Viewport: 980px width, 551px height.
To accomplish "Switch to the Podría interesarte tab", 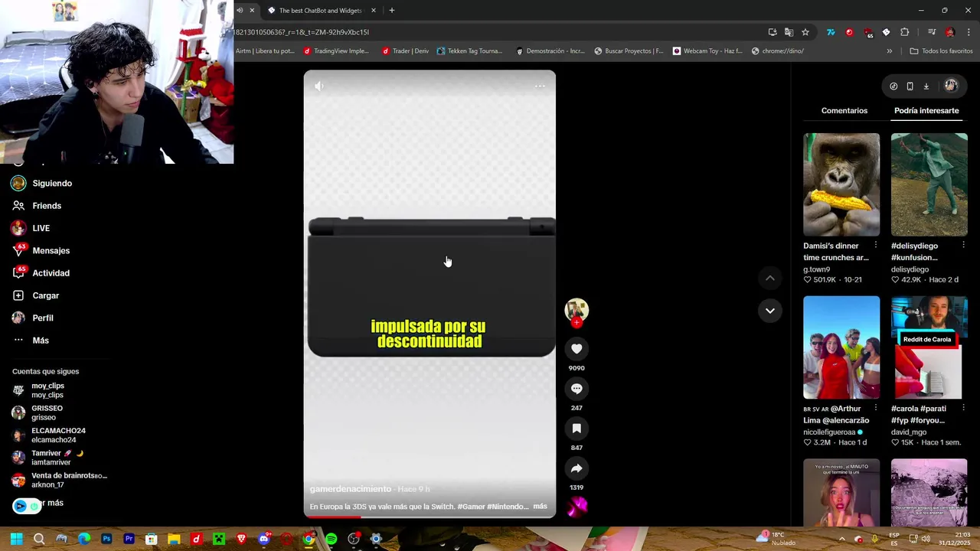I will point(926,111).
